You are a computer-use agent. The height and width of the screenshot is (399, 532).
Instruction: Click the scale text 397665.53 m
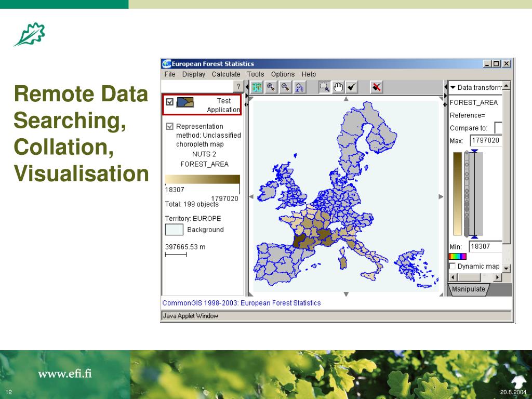185,247
